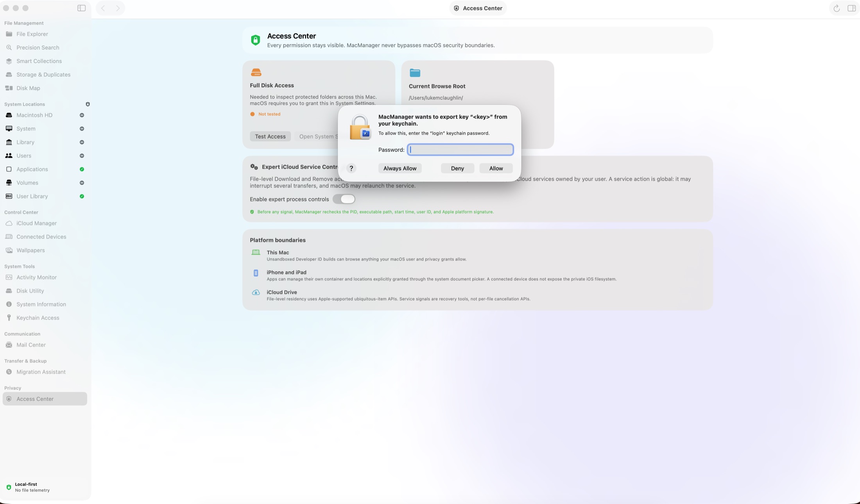The height and width of the screenshot is (504, 860).
Task: Click the Library row status indicator
Action: (82, 142)
